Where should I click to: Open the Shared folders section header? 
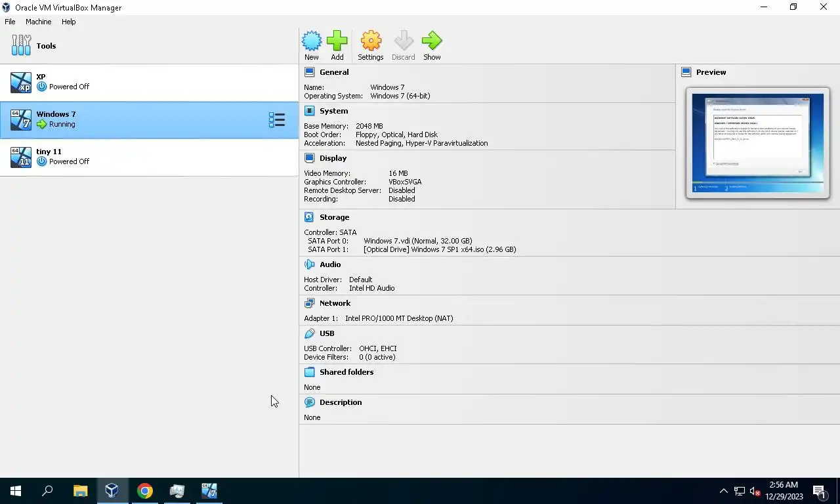coord(346,372)
